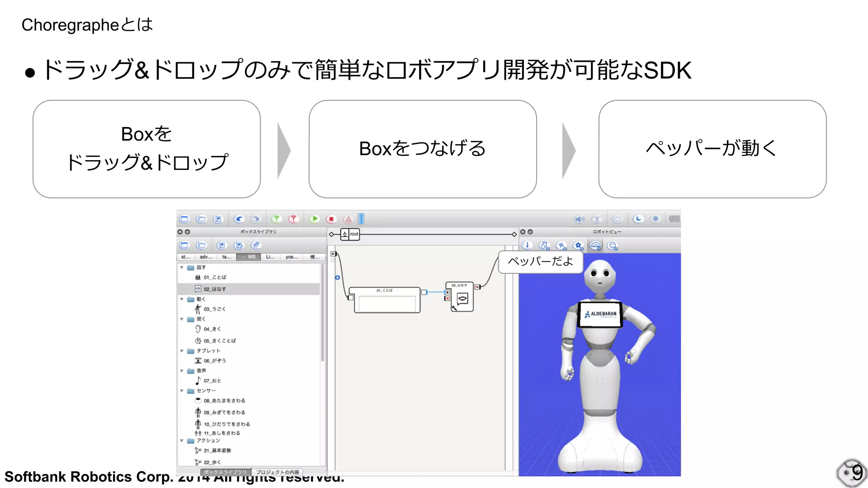Click the moon rest icon

click(638, 219)
